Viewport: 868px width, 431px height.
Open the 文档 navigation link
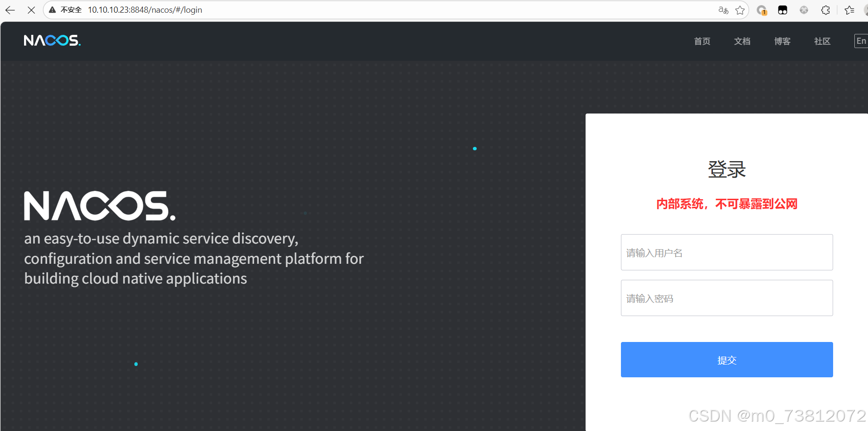pos(742,41)
